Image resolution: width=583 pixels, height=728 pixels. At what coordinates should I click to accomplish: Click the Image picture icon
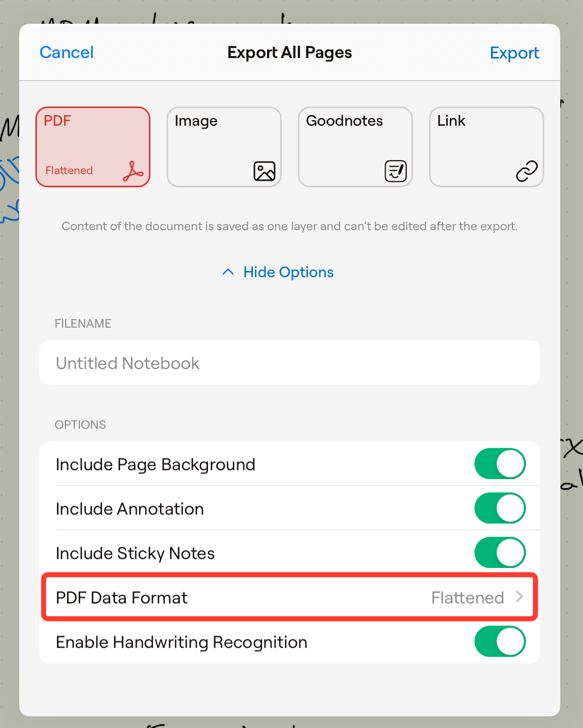[264, 171]
